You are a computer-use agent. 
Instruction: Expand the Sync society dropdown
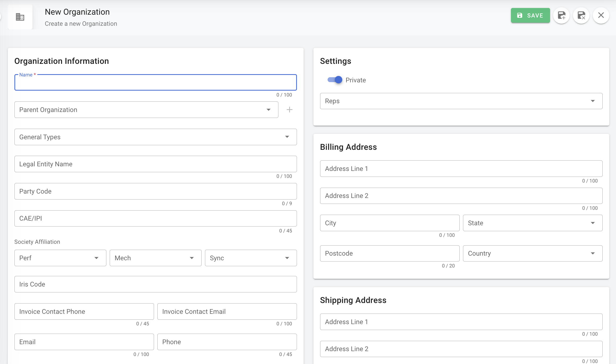pyautogui.click(x=251, y=258)
